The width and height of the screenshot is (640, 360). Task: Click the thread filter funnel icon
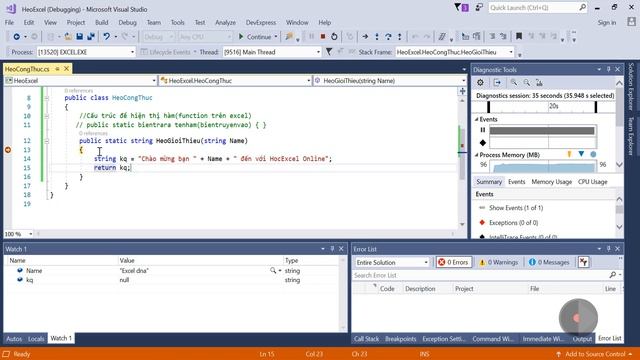click(329, 52)
